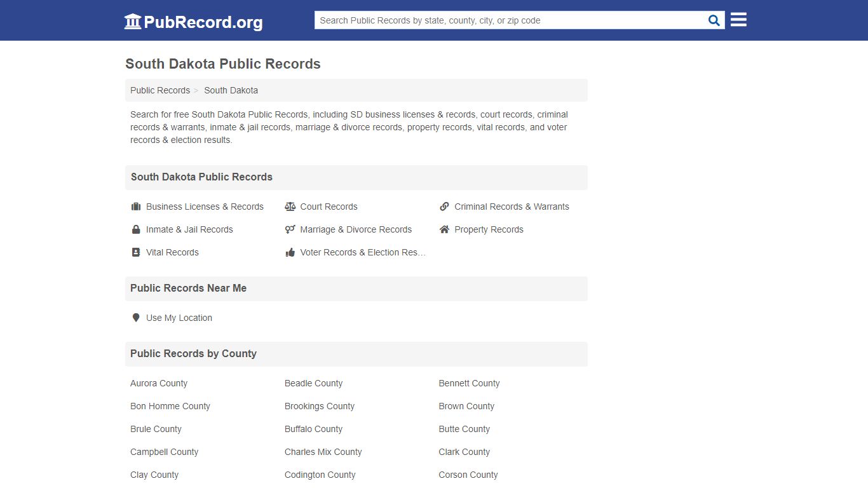
Task: Click the Public Records Near Me heading
Action: click(x=188, y=288)
